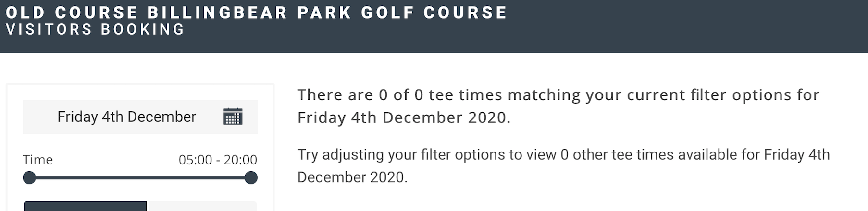868x211 pixels.
Task: Select the dark highlighted tab below the slider
Action: pyautogui.click(x=85, y=207)
